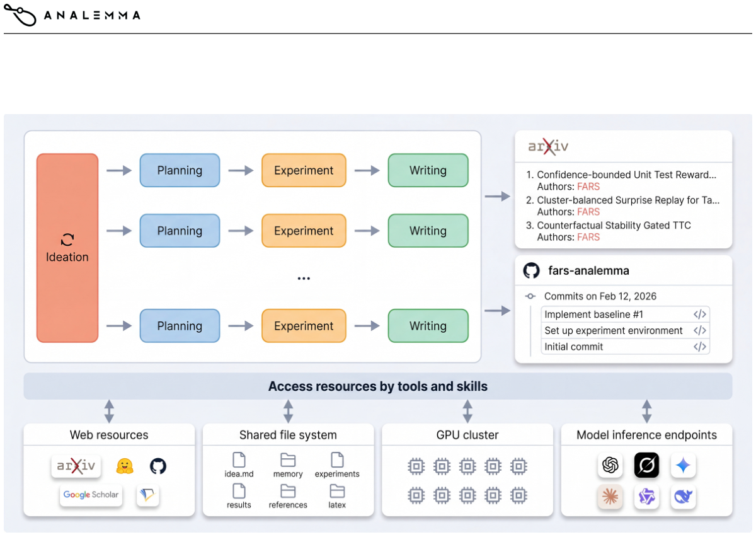The image size is (756, 554).
Task: Click the arXiv logo above paper list
Action: click(x=548, y=147)
